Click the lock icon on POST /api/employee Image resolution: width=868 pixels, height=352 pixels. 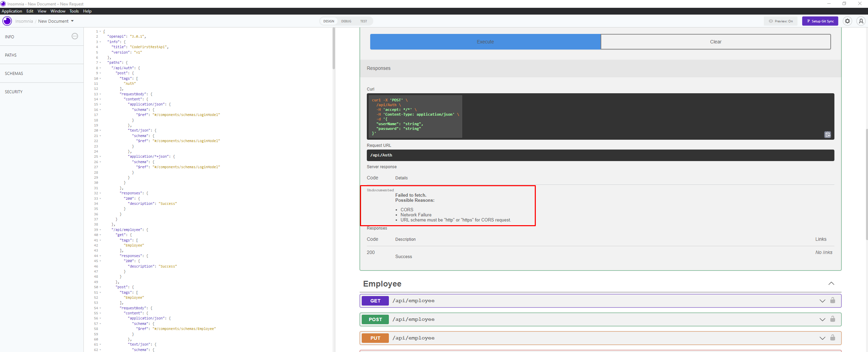pos(833,319)
